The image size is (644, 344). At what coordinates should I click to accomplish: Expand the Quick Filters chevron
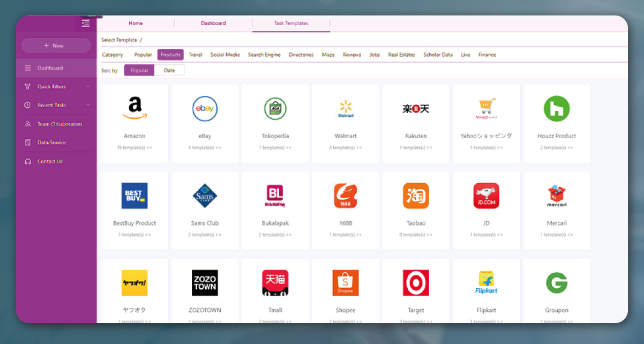[88, 87]
